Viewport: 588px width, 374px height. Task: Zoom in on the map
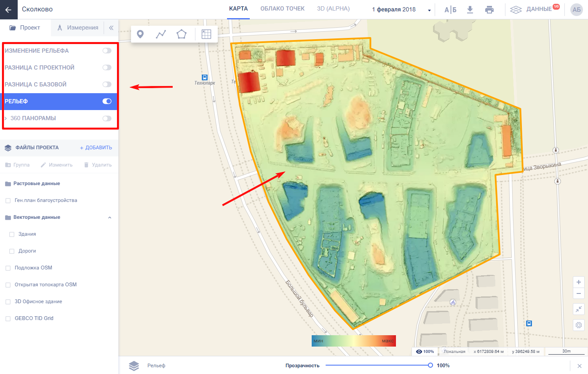pyautogui.click(x=579, y=282)
